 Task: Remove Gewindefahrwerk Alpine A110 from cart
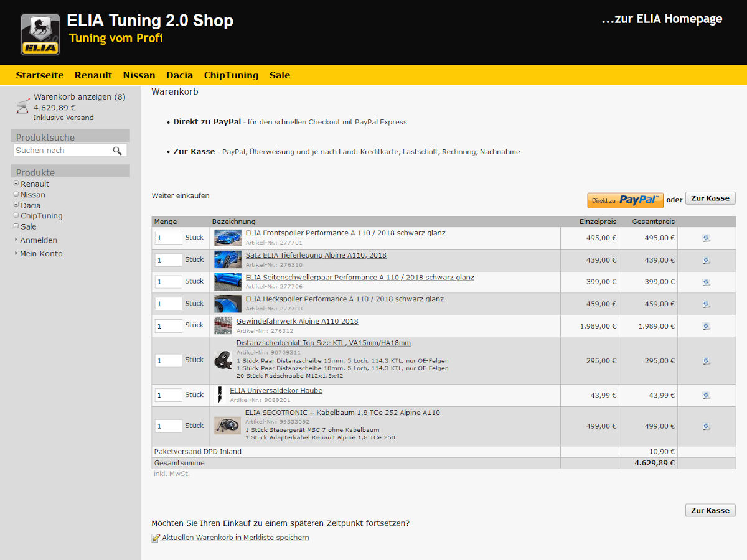tap(707, 325)
